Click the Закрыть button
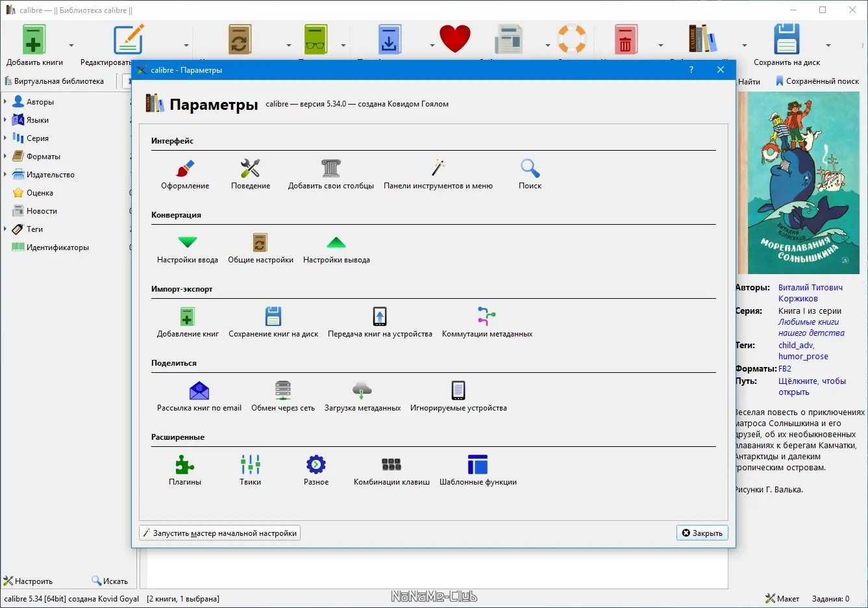 point(702,533)
